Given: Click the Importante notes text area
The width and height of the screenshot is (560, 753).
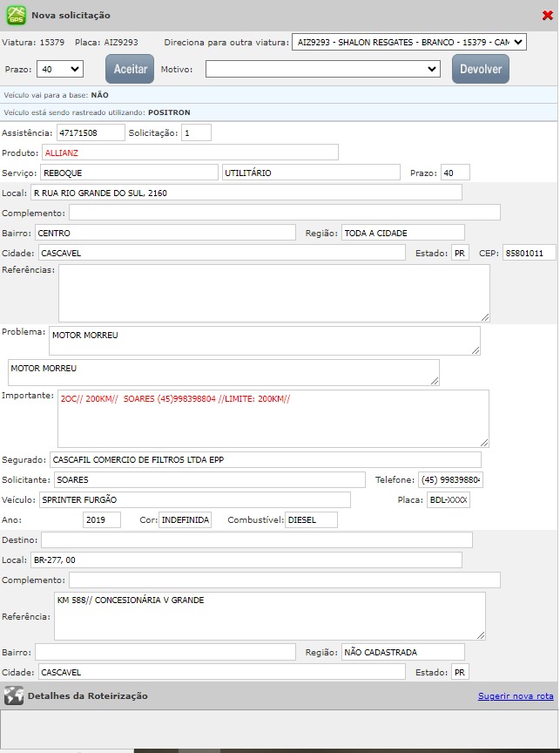Looking at the screenshot, I should pos(273,418).
